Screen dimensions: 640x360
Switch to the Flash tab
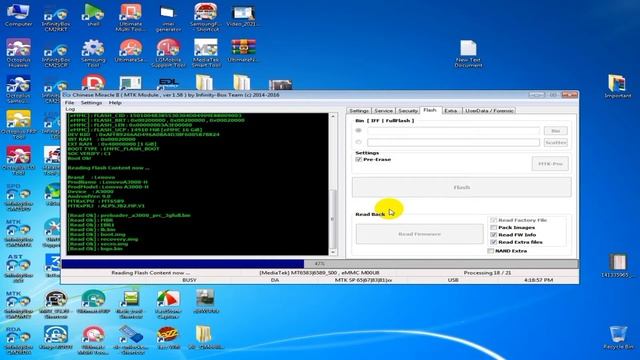[430, 110]
